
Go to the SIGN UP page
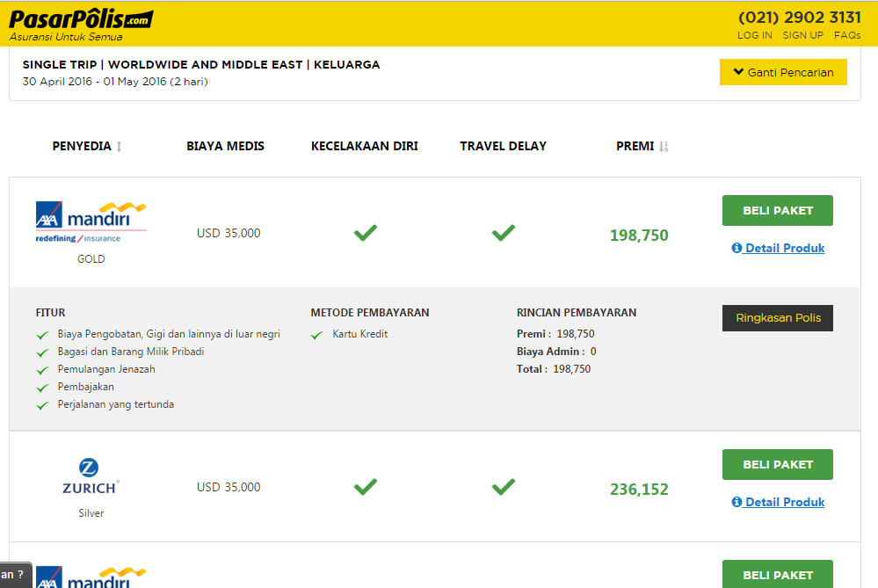pos(802,35)
